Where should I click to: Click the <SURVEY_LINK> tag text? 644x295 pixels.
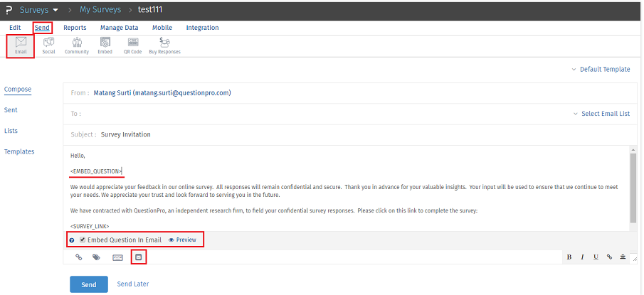(x=90, y=226)
